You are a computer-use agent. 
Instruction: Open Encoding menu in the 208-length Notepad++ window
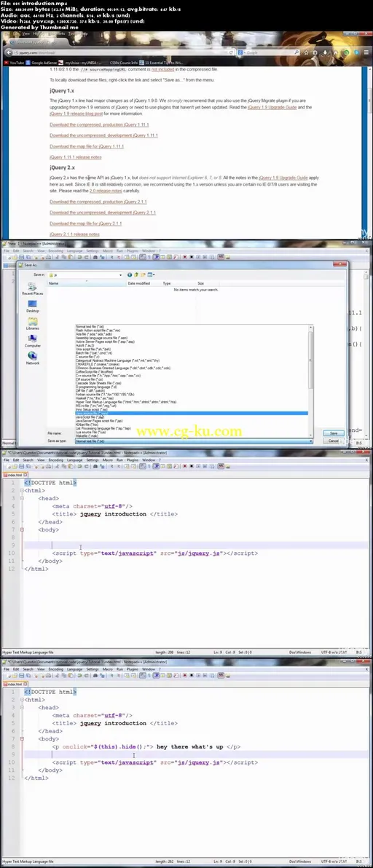pos(56,460)
